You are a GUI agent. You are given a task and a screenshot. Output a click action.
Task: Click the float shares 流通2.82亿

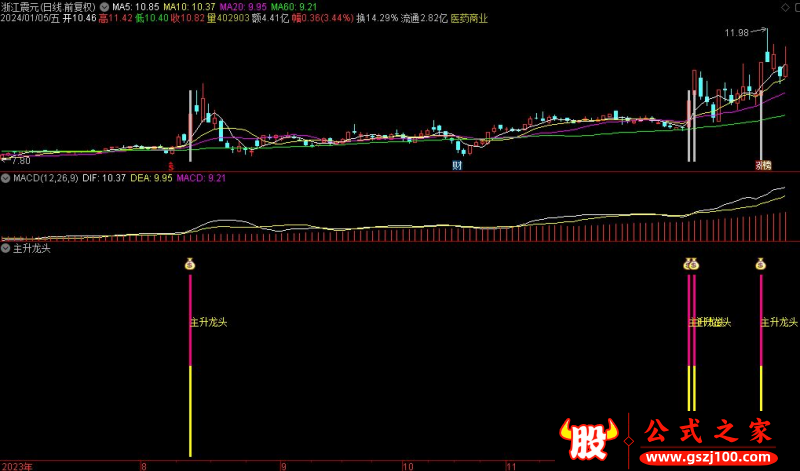424,18
